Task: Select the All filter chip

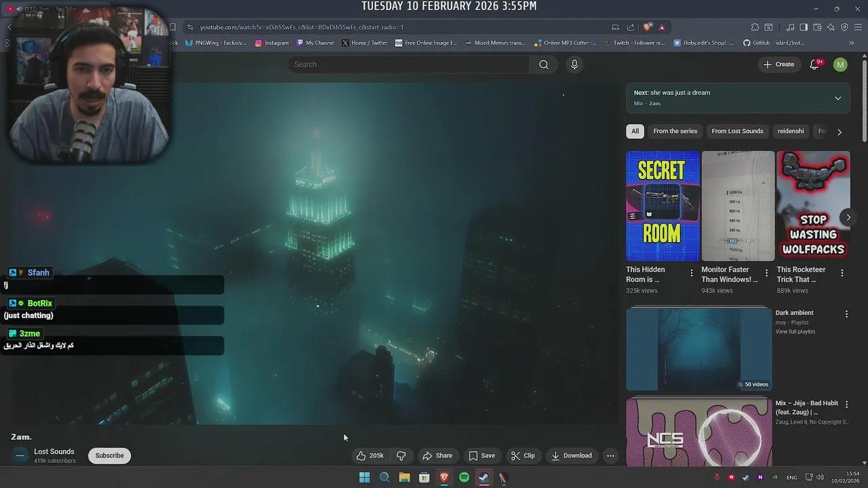Action: (x=635, y=131)
